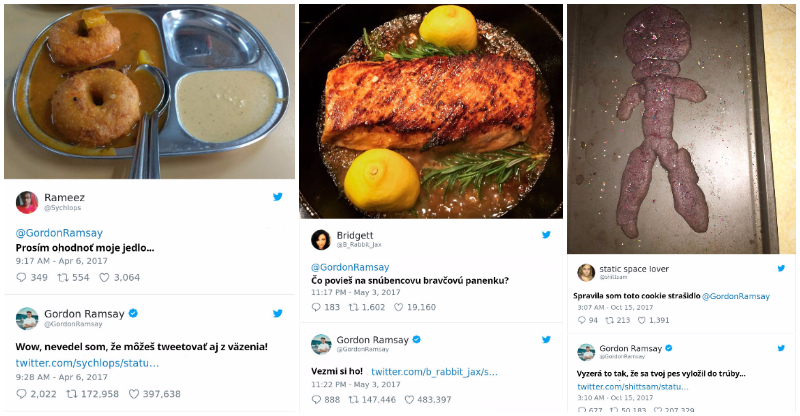Screen dimensions: 800x416
Task: Open the salmon with lemons photo
Action: click(x=430, y=110)
